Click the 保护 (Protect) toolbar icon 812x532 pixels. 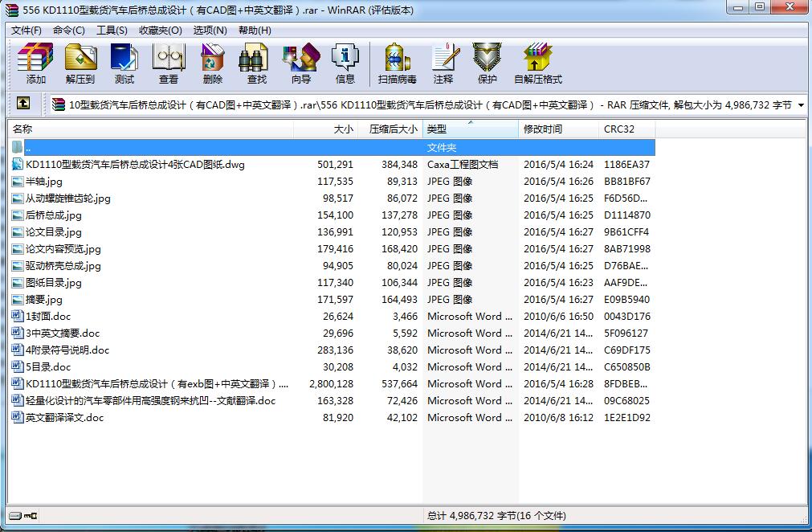487,57
